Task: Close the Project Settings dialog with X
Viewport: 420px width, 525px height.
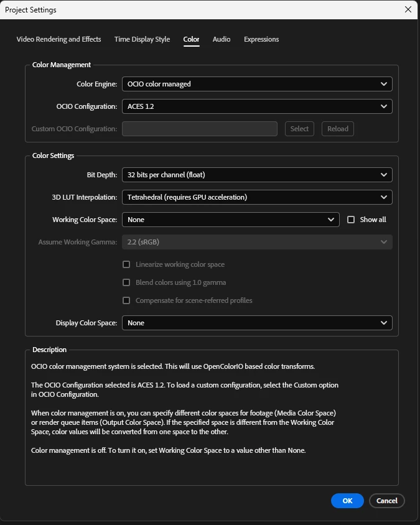Action: click(408, 9)
